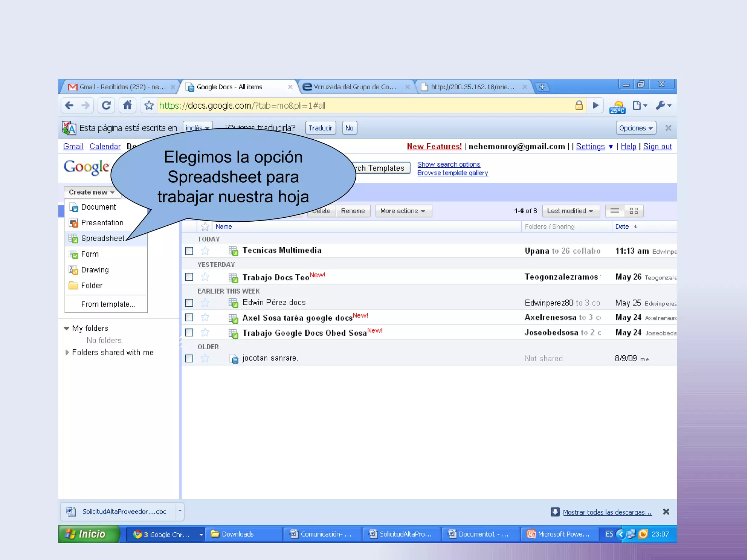Star the Trabajo Docs Teo item
This screenshot has width=747, height=560.
(205, 277)
